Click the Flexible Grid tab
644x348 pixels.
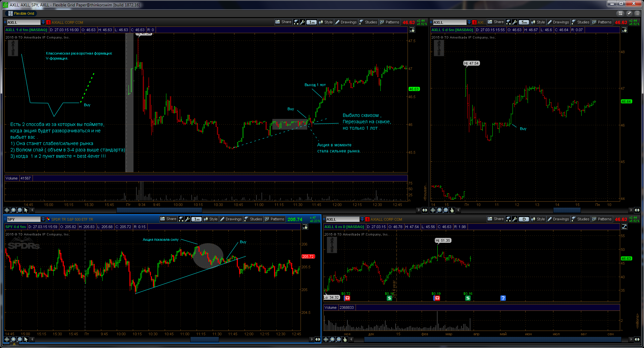(21, 13)
